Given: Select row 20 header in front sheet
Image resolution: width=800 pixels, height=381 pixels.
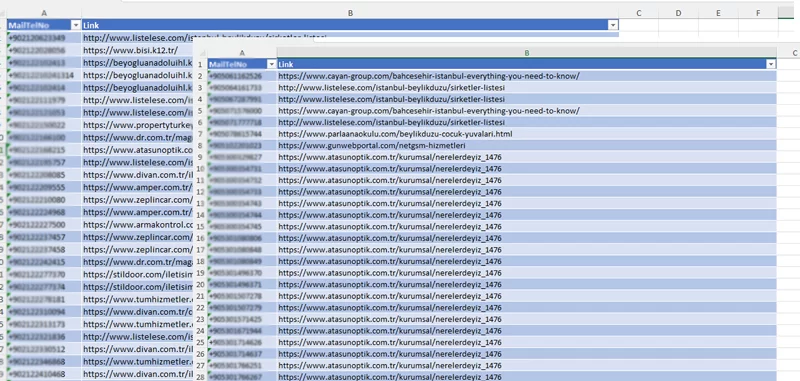Looking at the screenshot, I should point(201,285).
